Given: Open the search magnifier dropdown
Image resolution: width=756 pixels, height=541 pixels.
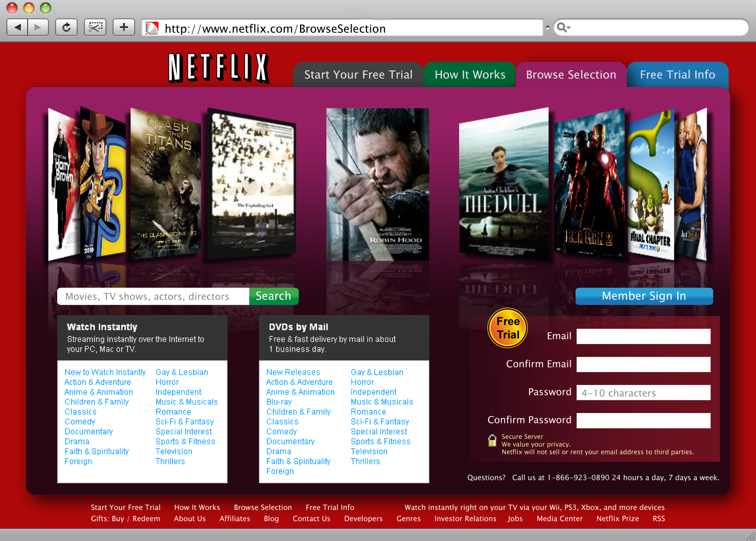Looking at the screenshot, I should [x=563, y=28].
